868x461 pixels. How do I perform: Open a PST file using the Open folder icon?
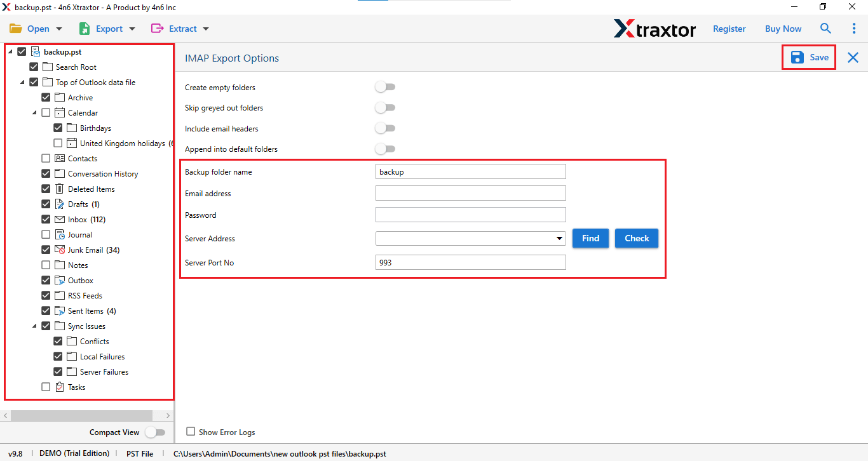pyautogui.click(x=16, y=28)
